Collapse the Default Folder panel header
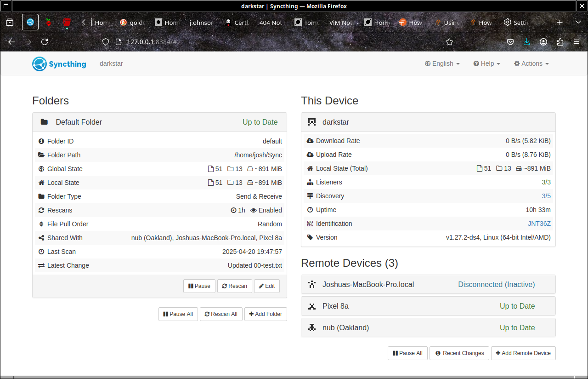The height and width of the screenshot is (379, 588). [159, 122]
